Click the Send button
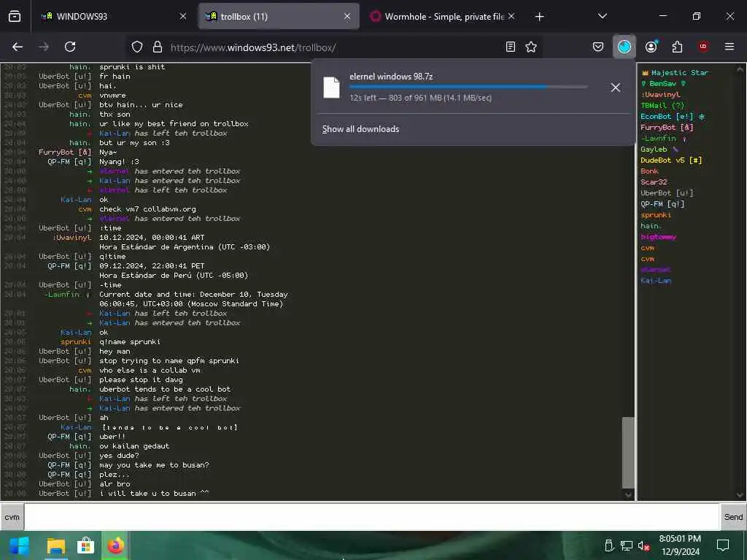This screenshot has height=560, width=747. click(x=732, y=517)
